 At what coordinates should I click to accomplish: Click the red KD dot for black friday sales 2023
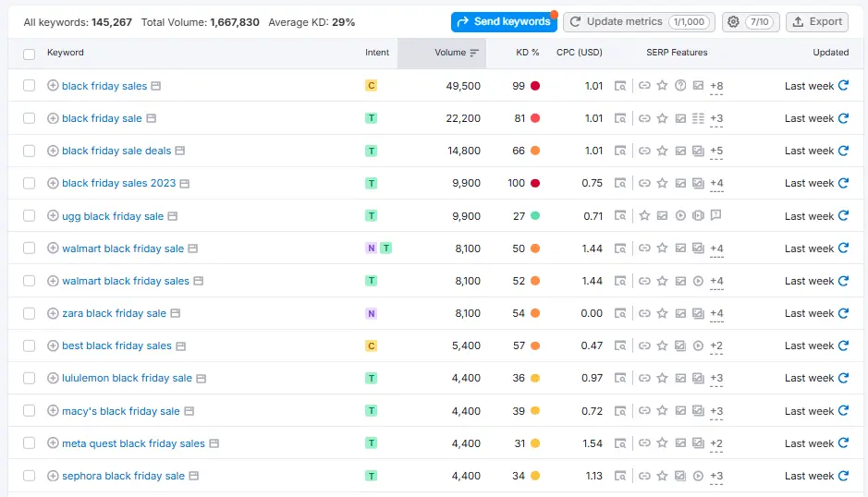point(535,183)
